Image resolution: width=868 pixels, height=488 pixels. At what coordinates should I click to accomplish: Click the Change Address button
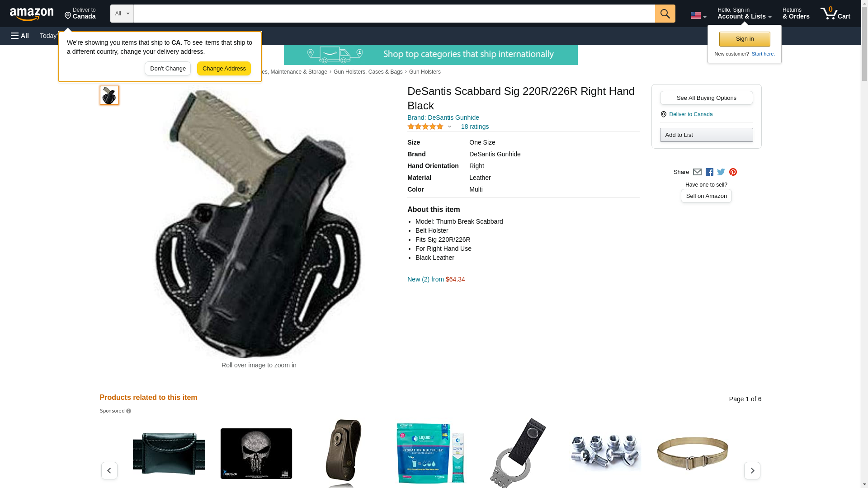point(224,69)
